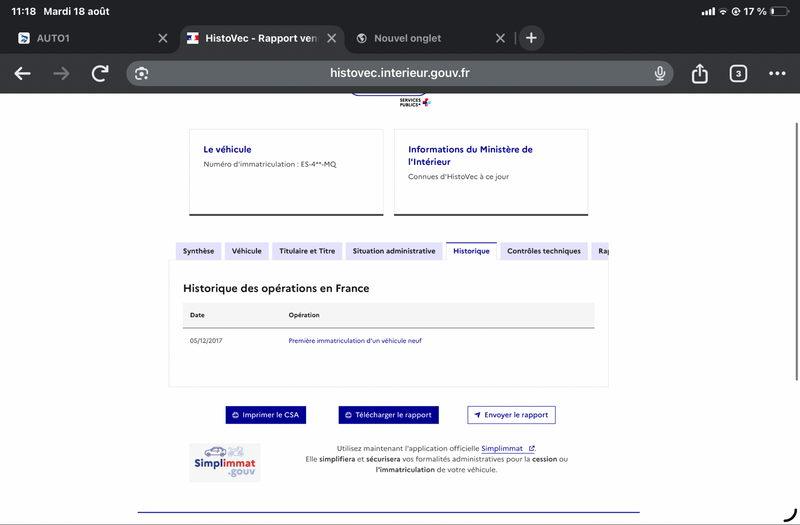This screenshot has width=800, height=525.
Task: Open the Contrôles techniques tab
Action: 544,251
